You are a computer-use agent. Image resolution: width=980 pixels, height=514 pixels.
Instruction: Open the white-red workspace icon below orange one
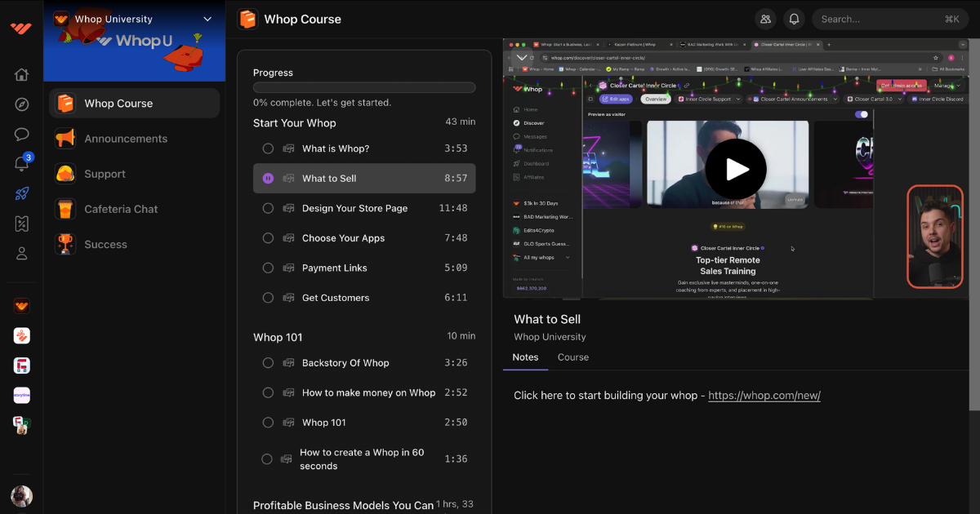point(21,335)
